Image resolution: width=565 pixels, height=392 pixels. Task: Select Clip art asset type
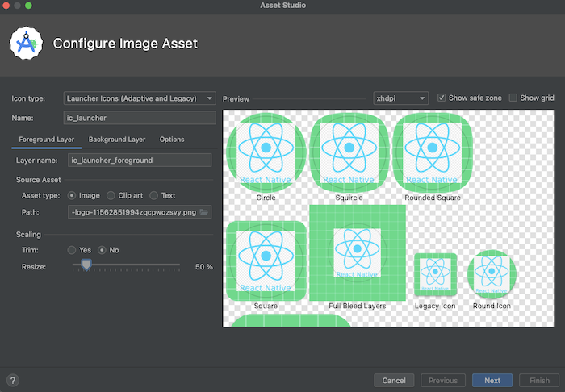111,195
